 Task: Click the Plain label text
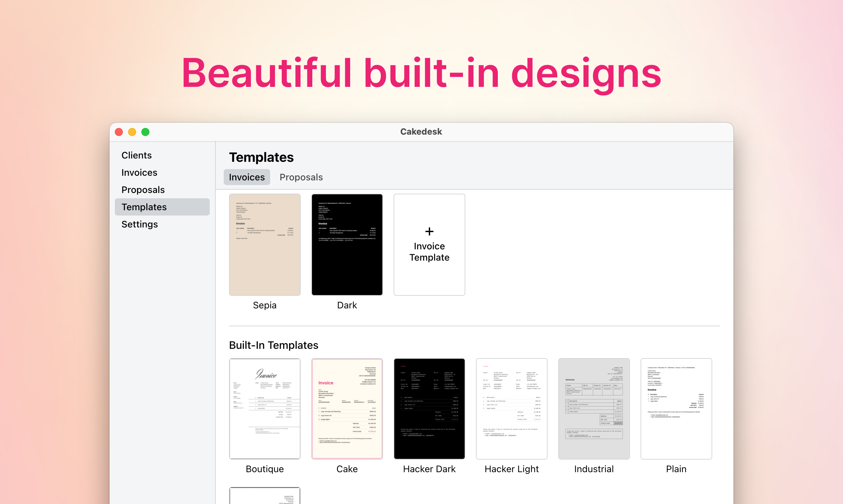point(676,469)
